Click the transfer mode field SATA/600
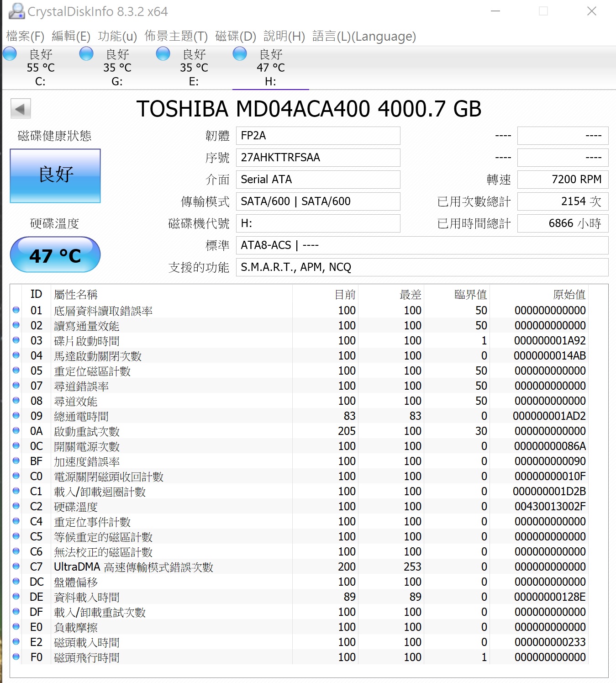The image size is (616, 683). (318, 201)
